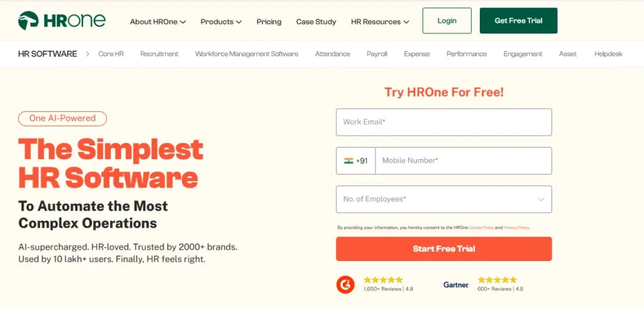Go to the Pricing page

(269, 21)
